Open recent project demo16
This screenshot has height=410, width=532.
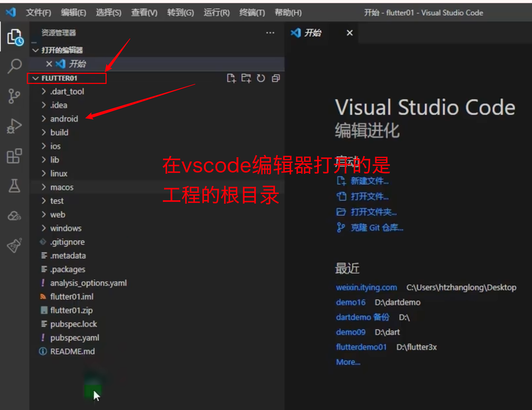point(351,302)
